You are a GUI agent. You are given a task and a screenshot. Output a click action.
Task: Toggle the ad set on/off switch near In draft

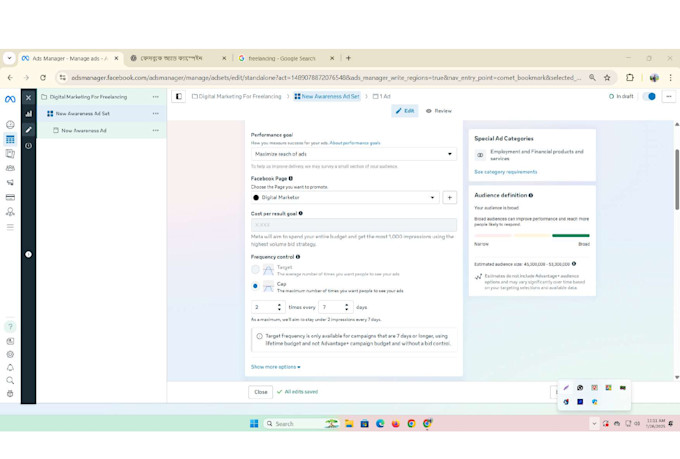click(649, 96)
